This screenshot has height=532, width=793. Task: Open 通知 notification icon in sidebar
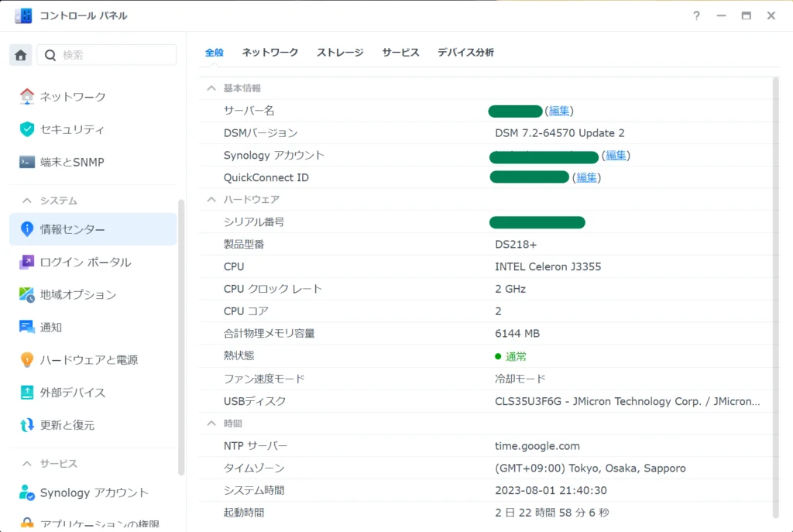tap(27, 328)
